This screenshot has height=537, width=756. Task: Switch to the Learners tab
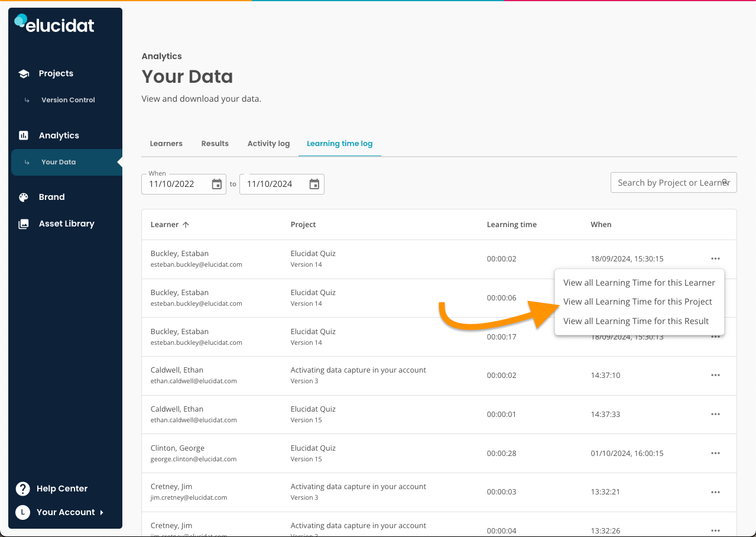[x=166, y=144]
